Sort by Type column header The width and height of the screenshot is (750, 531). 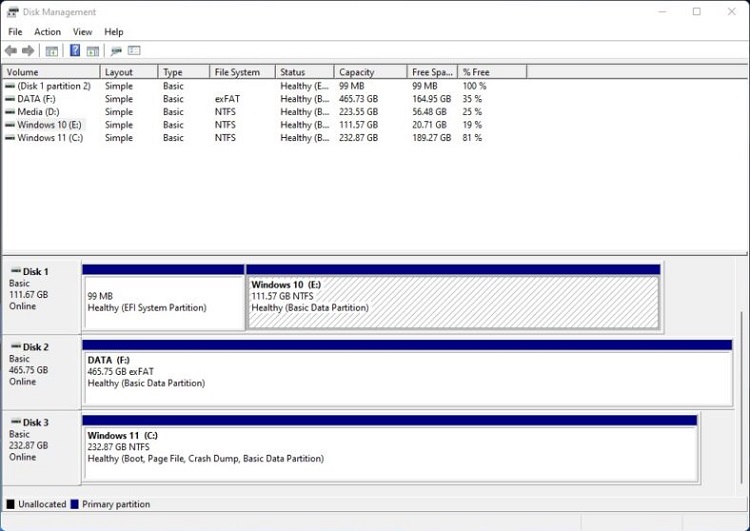point(184,72)
